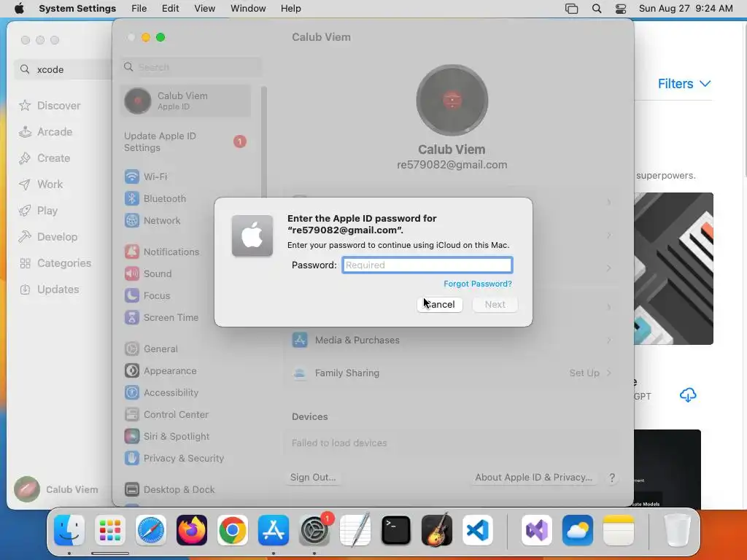Click the help question mark button
This screenshot has height=560, width=747.
click(612, 478)
